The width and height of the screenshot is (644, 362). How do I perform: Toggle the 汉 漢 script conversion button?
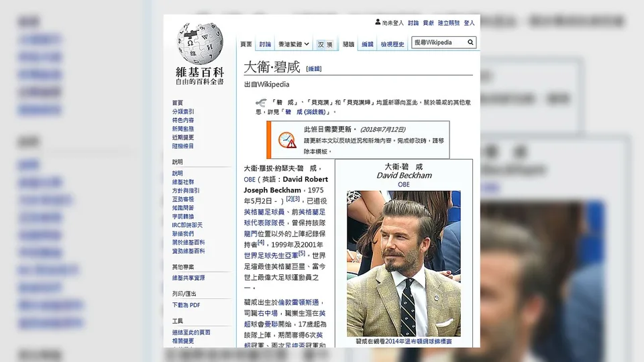[x=325, y=44]
